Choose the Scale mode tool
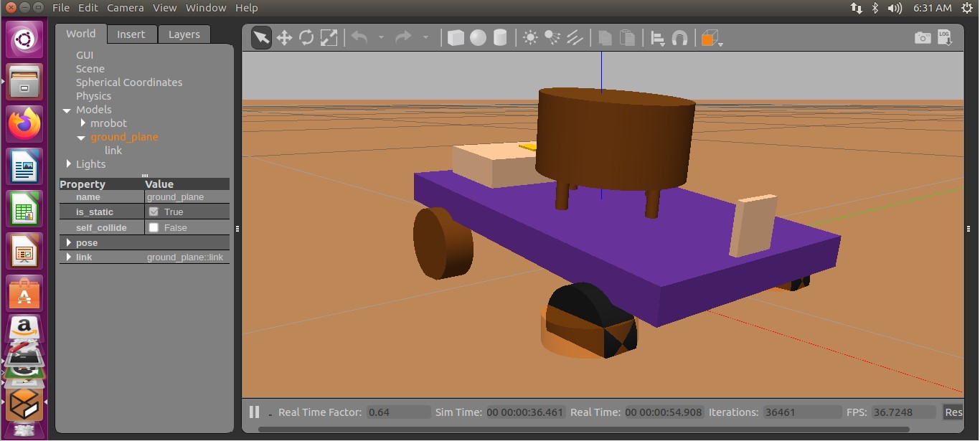Image resolution: width=980 pixels, height=441 pixels. 329,38
